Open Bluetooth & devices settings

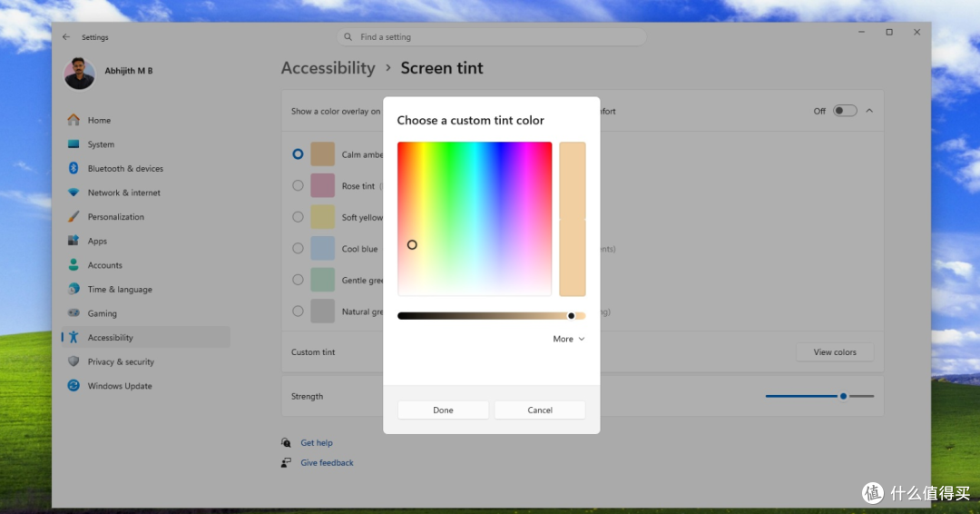(145, 168)
